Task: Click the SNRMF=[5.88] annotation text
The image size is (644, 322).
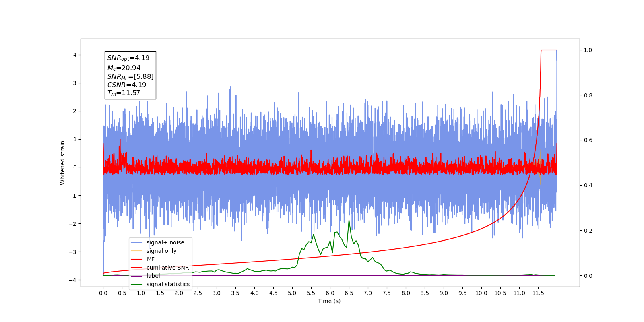Action: point(130,76)
